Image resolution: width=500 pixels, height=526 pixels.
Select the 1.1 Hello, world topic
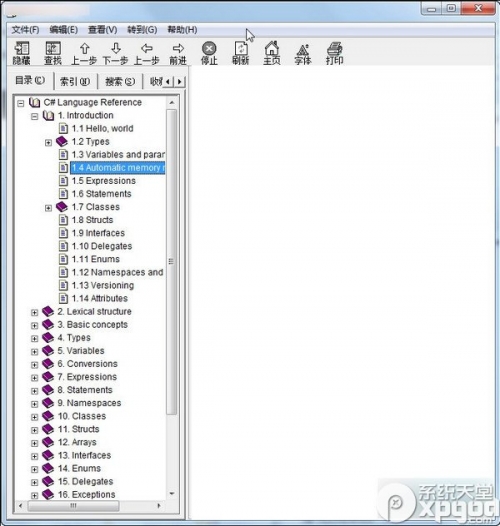tap(102, 128)
